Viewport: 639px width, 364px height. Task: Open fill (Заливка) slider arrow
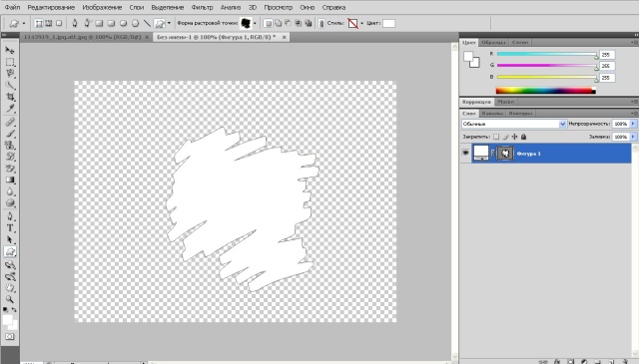coord(633,137)
